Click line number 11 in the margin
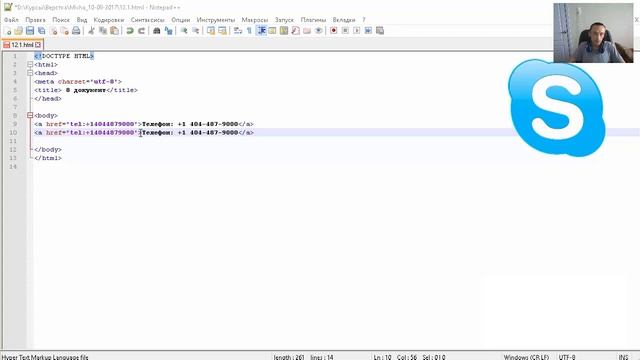Viewport: 640px width, 360px height. tap(13, 141)
